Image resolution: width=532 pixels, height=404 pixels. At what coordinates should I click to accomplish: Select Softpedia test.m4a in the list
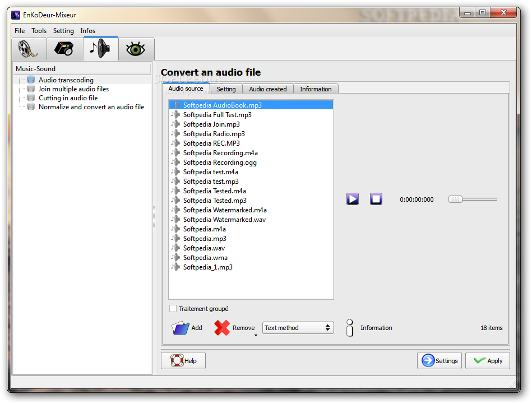(x=251, y=171)
